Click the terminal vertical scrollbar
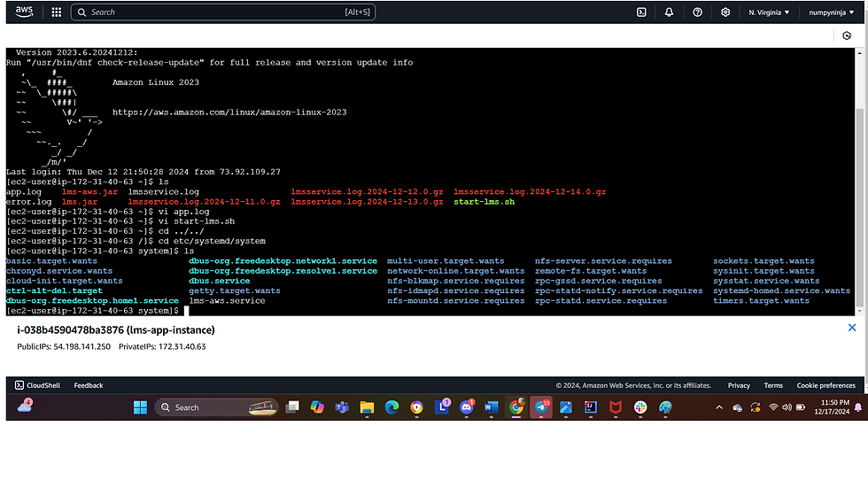The image size is (868, 488). pos(859,207)
